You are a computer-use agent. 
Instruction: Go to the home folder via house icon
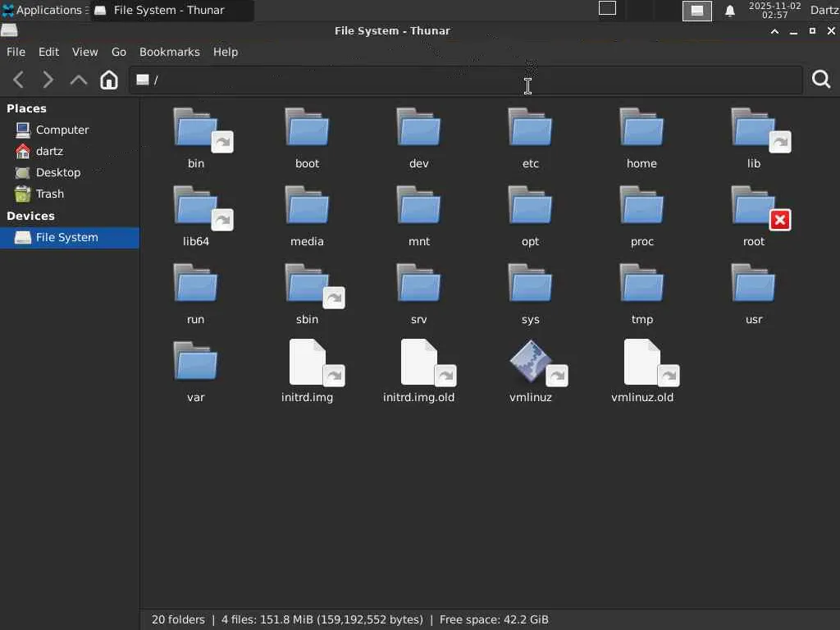click(109, 80)
